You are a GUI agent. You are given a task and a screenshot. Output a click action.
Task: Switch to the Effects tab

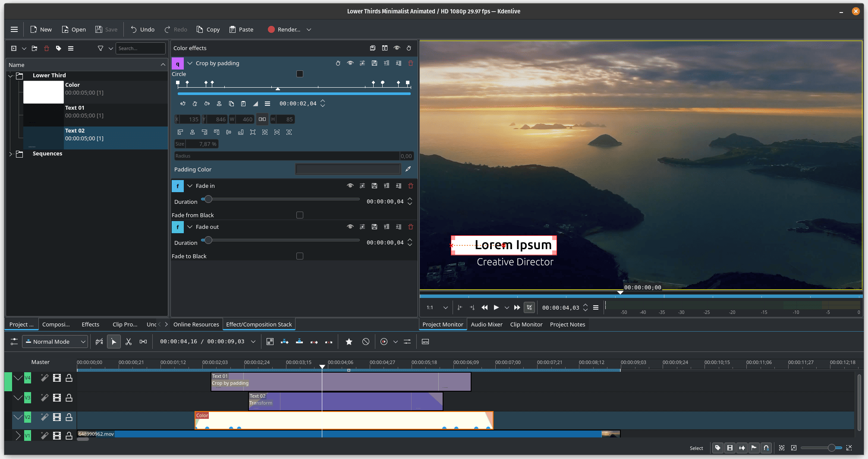tap(91, 324)
